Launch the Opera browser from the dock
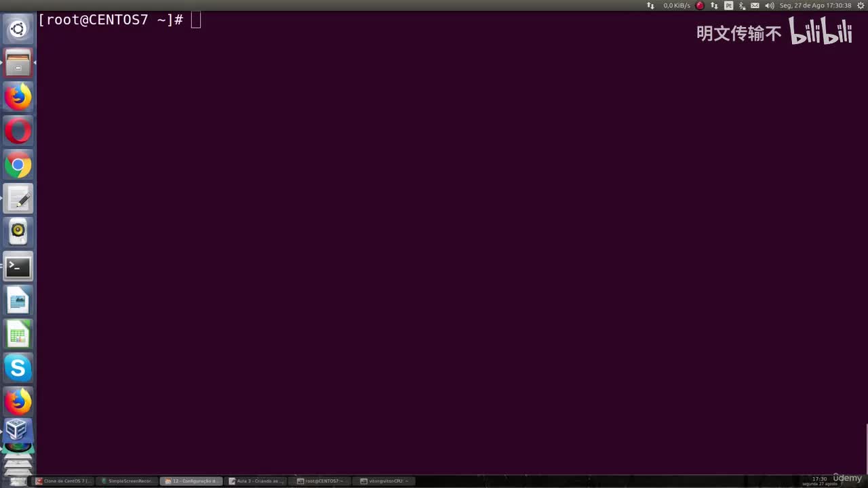The image size is (868, 488). (18, 131)
